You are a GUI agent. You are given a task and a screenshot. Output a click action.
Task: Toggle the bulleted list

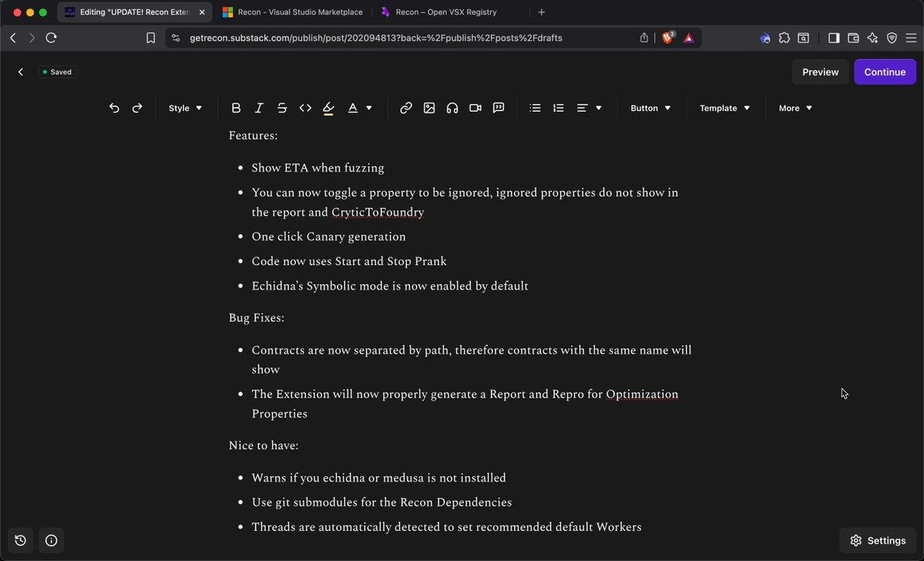point(535,108)
